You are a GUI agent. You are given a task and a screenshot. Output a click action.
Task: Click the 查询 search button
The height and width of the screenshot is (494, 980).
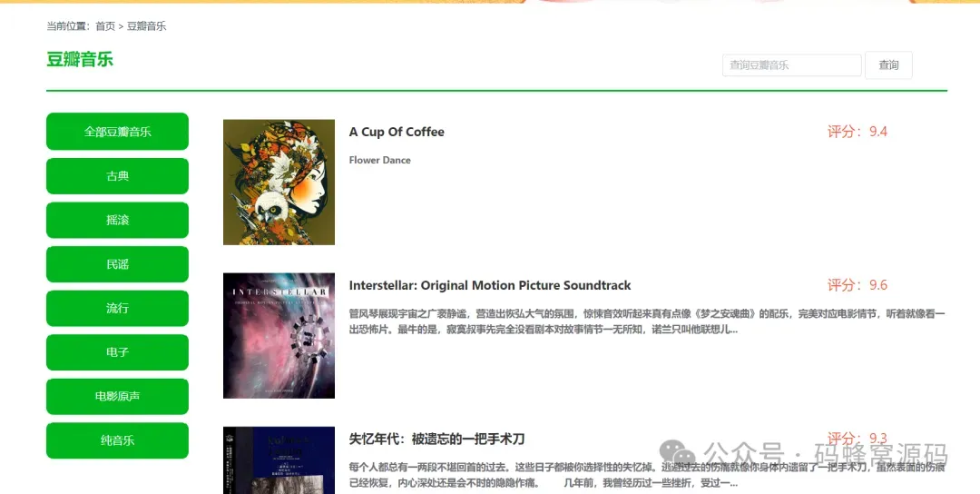(888, 65)
